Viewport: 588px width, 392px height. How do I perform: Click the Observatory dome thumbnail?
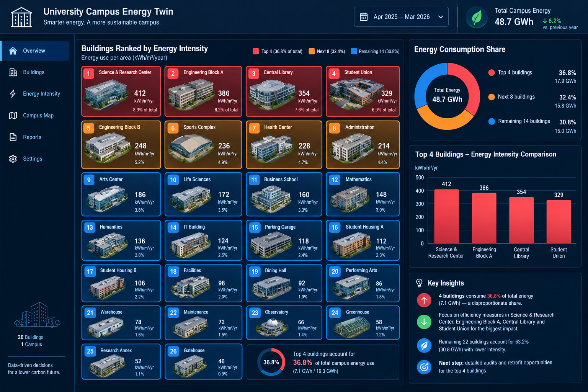[272, 327]
